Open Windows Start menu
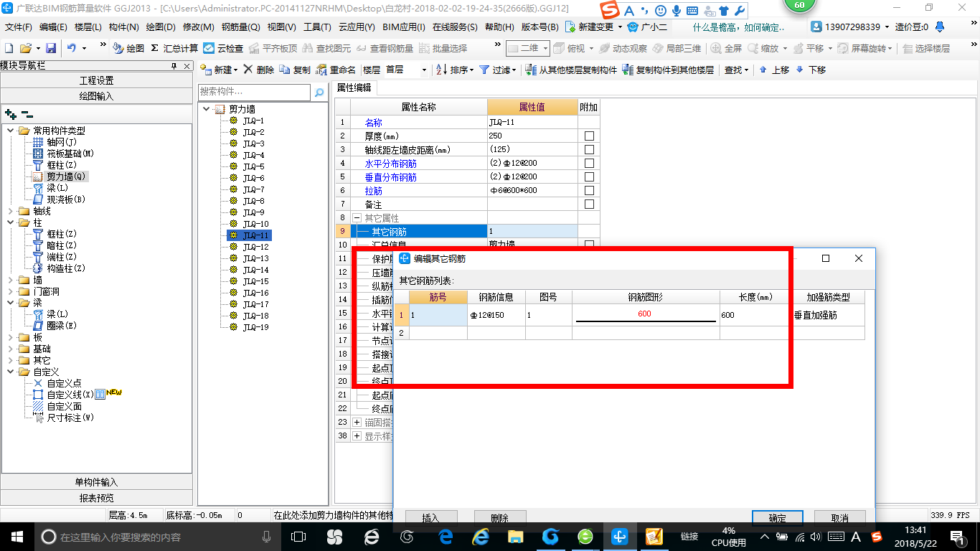This screenshot has width=980, height=551. [x=17, y=537]
